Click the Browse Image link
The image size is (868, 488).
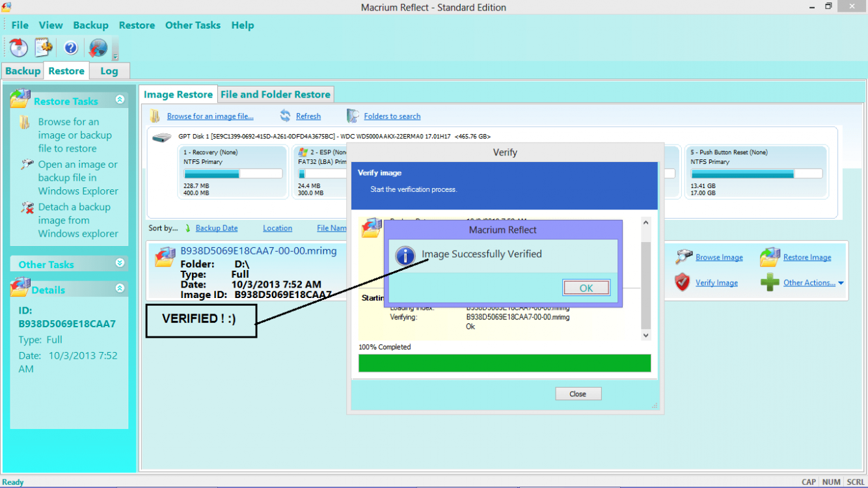(x=719, y=258)
